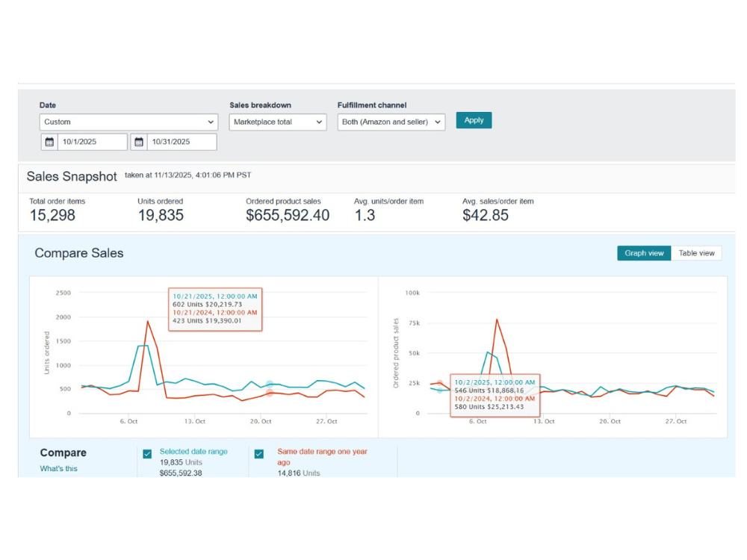Click the Compare Sales heading

(79, 253)
